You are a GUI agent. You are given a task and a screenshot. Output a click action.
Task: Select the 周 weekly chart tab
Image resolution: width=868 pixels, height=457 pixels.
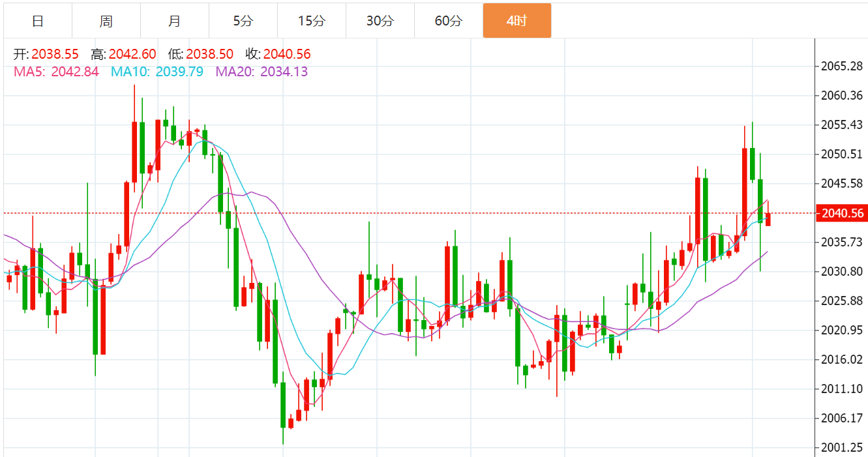point(106,21)
